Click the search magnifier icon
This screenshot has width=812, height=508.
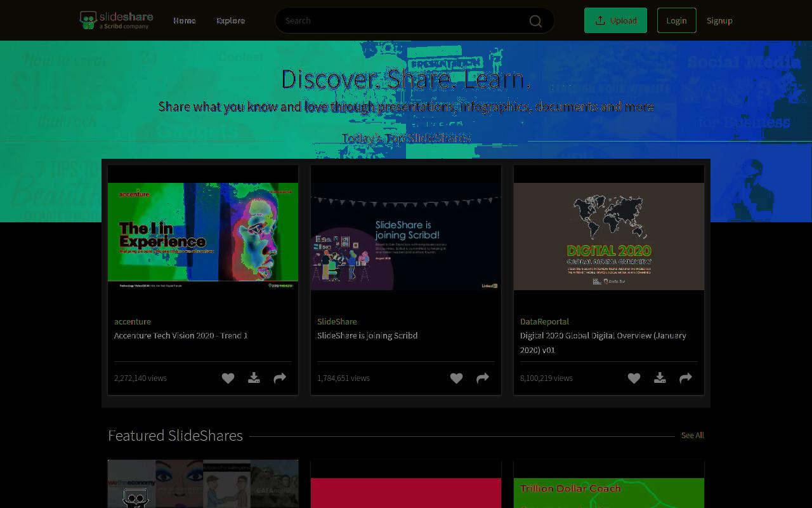coord(535,21)
